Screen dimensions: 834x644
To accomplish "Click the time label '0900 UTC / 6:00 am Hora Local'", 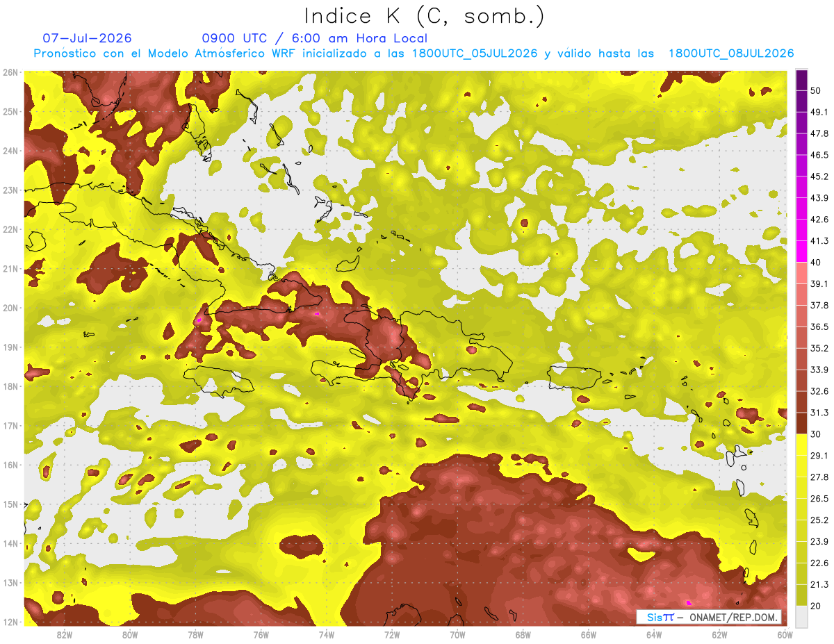I will (x=314, y=38).
